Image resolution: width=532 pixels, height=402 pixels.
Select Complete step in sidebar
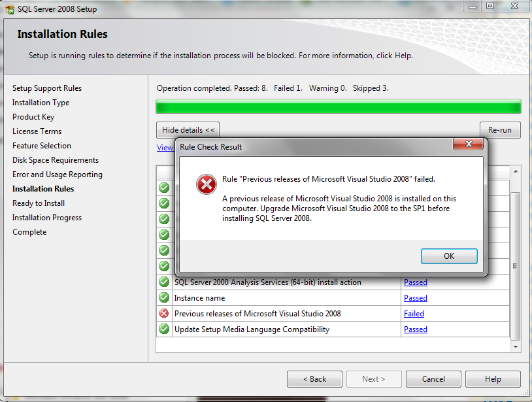pos(29,232)
